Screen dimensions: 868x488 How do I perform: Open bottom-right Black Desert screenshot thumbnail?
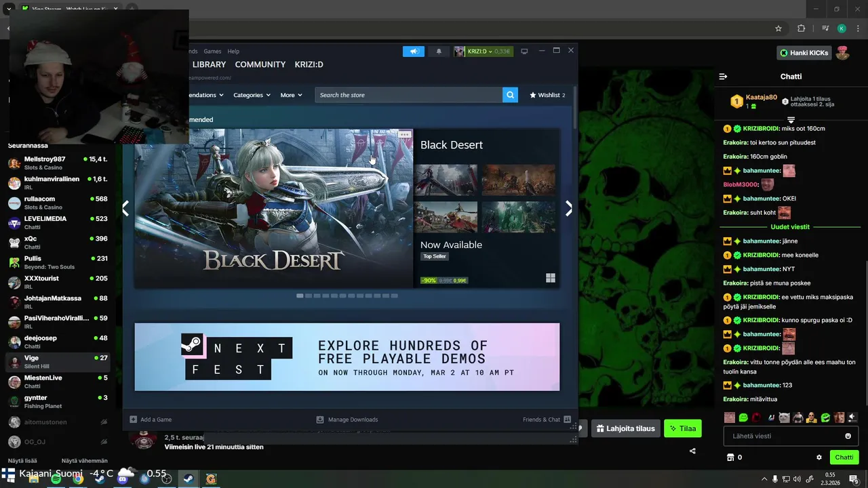pyautogui.click(x=518, y=217)
